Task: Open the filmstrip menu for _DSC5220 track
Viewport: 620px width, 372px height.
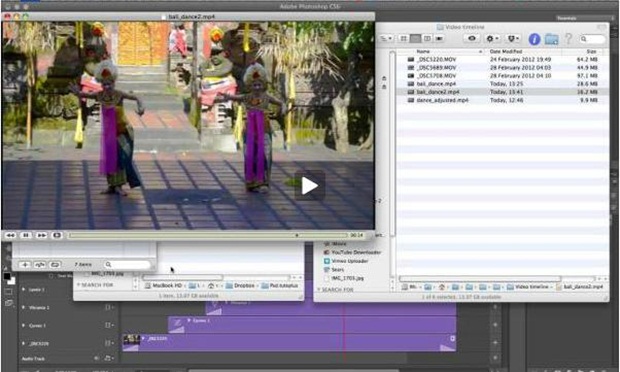Action: pyautogui.click(x=109, y=343)
